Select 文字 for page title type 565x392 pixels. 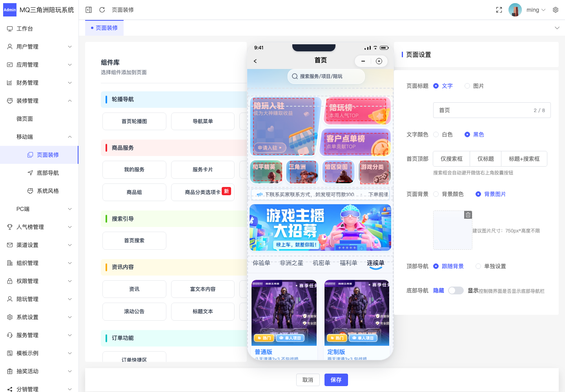click(x=443, y=86)
